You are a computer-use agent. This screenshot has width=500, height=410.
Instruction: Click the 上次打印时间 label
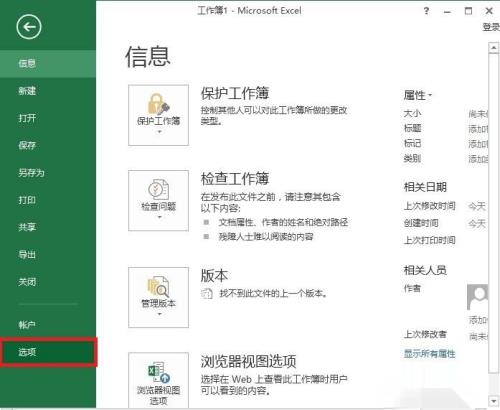pos(429,240)
